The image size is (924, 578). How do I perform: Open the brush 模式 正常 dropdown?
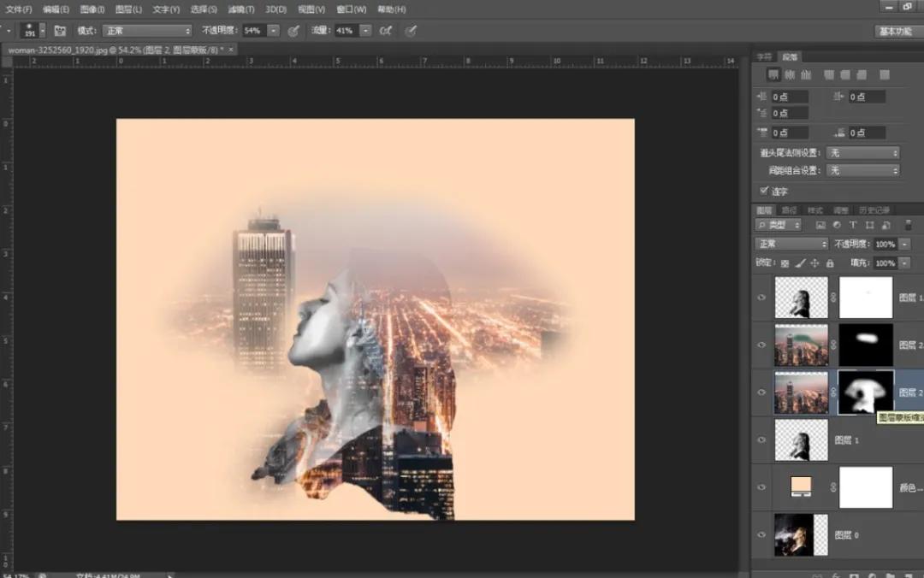147,31
